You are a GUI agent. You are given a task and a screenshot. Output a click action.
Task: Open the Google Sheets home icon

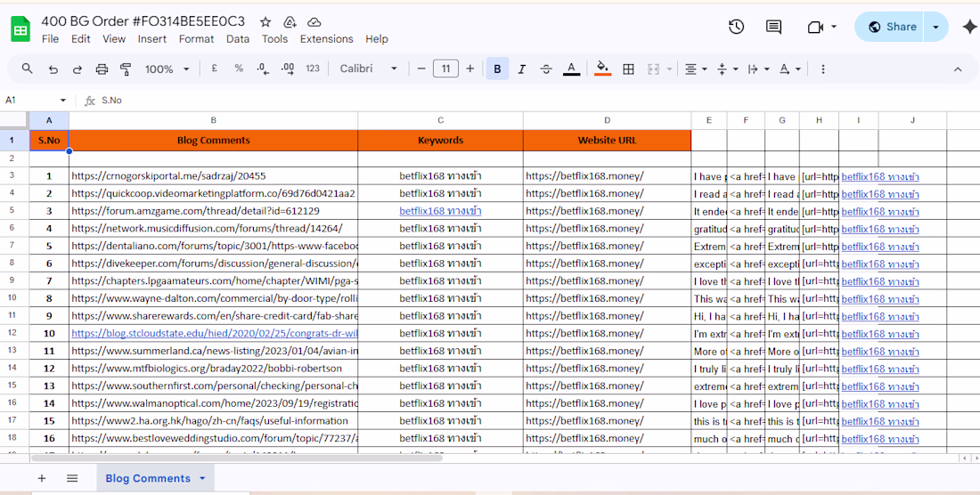(20, 29)
